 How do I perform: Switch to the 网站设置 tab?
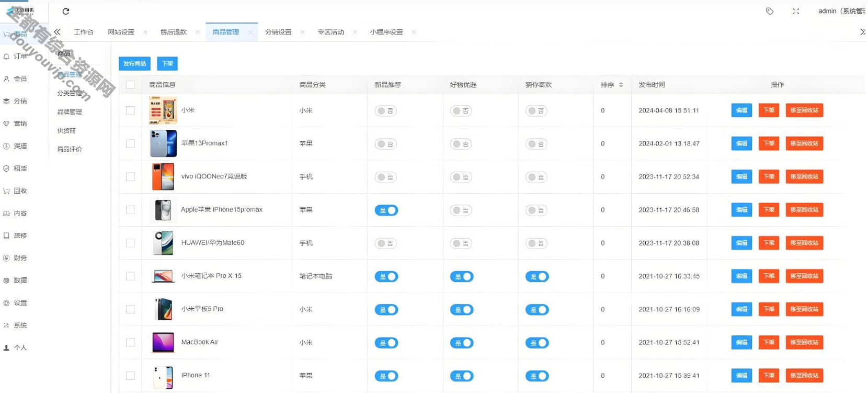[x=121, y=32]
